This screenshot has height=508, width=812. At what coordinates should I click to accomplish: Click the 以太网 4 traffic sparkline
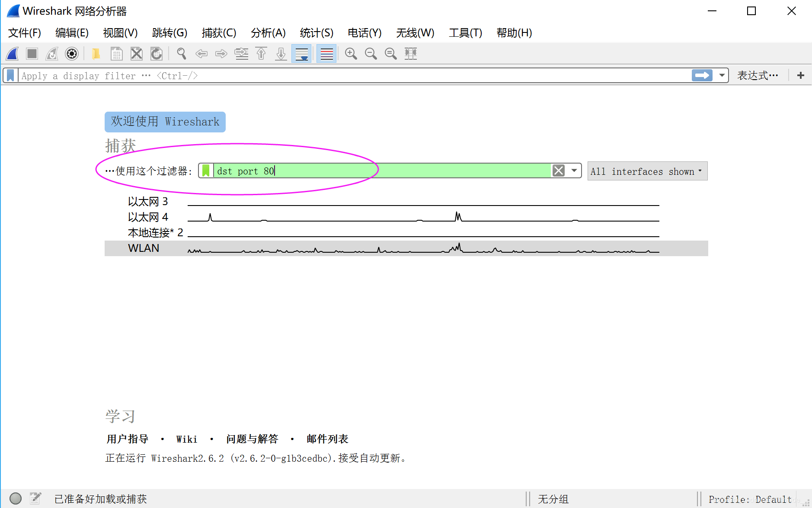coord(423,217)
